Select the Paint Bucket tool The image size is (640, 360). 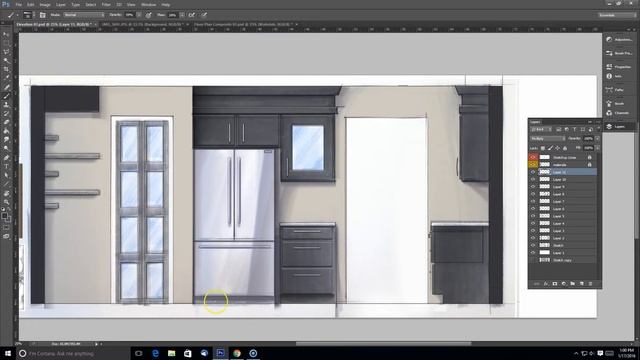tap(6, 131)
